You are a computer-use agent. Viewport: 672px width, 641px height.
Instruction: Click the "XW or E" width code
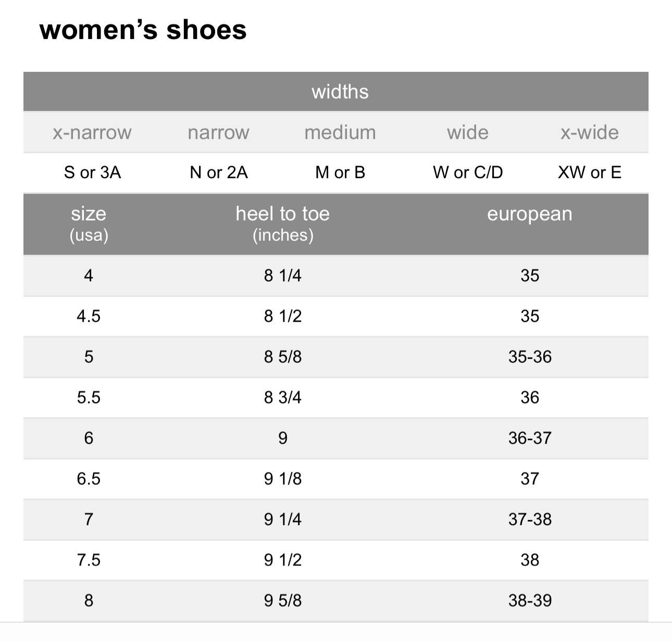[589, 172]
